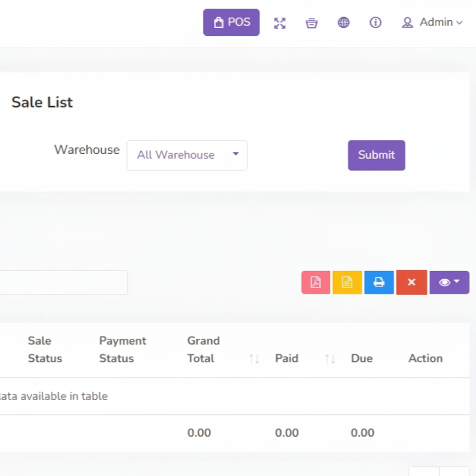Screen dimensions: 476x476
Task: Click the table search input field
Action: pyautogui.click(x=63, y=283)
